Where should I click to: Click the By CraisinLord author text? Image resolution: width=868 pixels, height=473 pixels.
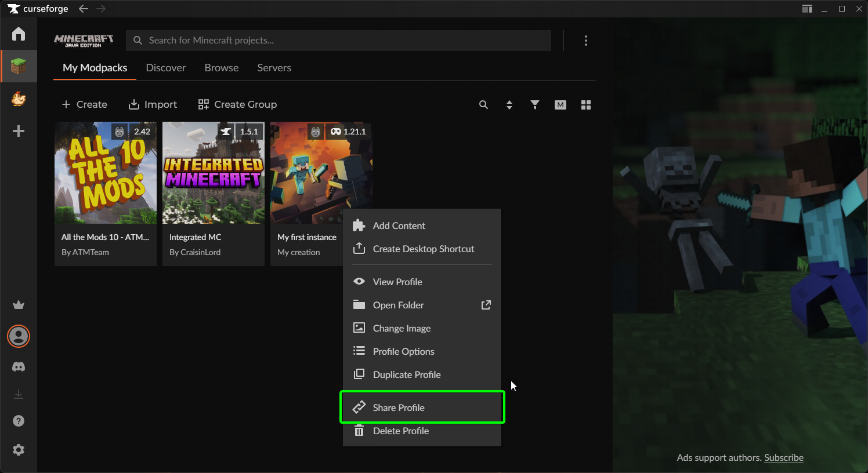(x=195, y=252)
